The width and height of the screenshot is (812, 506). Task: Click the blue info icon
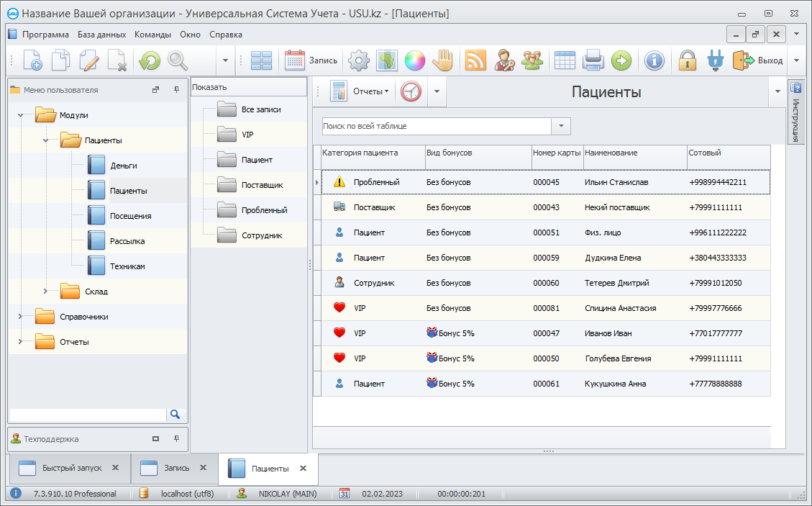click(654, 61)
